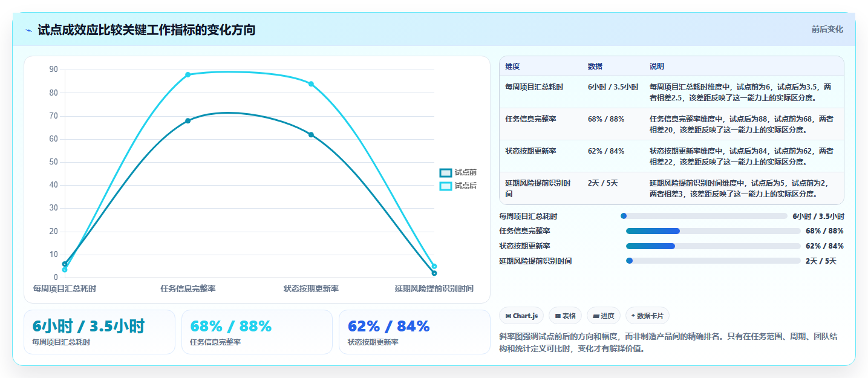Open the 6小时 / 3.5小时 data card

[x=99, y=332]
